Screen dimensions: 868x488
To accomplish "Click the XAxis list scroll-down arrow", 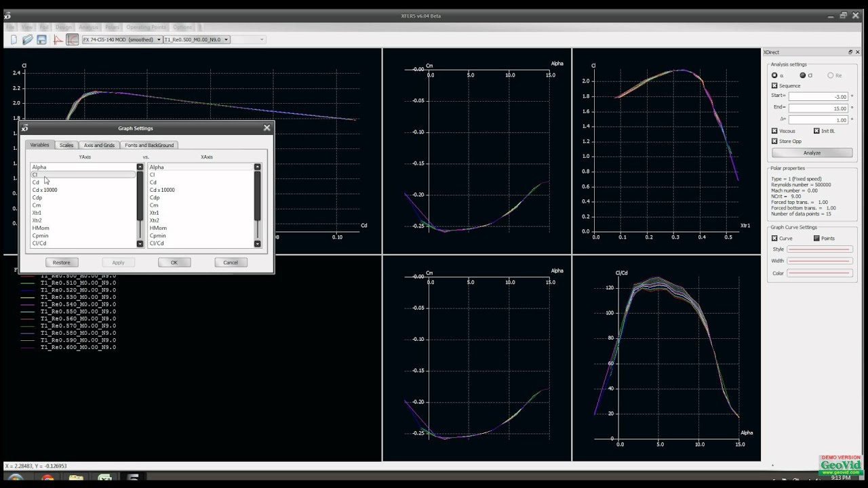I will 258,244.
